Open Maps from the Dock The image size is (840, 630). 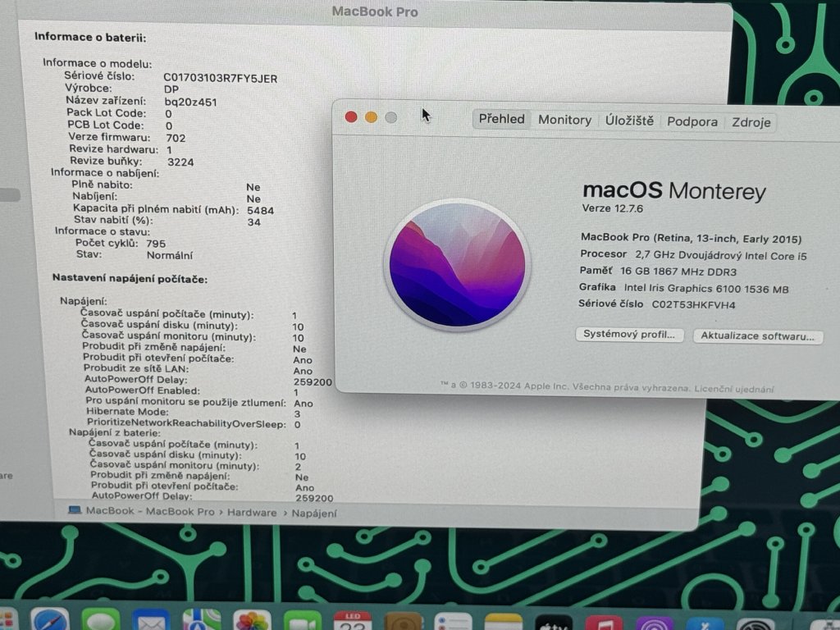coord(202,621)
